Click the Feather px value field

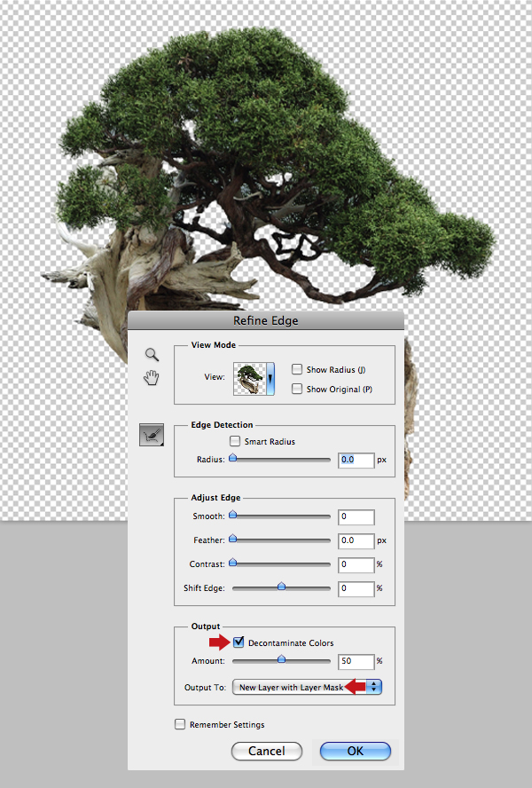click(x=356, y=540)
